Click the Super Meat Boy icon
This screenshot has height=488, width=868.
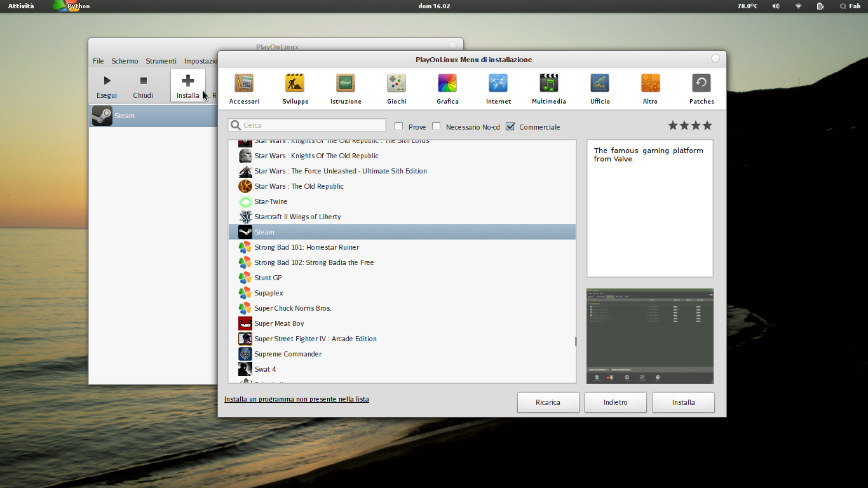pos(245,323)
